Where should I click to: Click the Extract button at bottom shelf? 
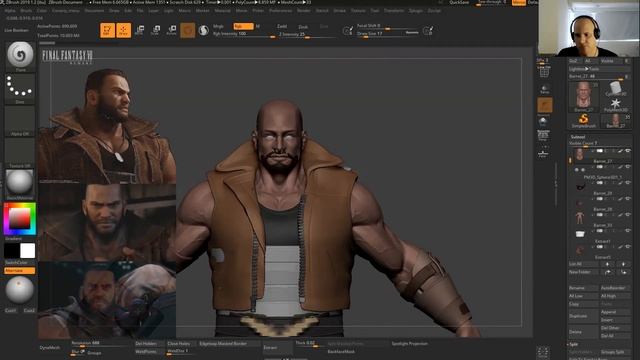point(278,348)
